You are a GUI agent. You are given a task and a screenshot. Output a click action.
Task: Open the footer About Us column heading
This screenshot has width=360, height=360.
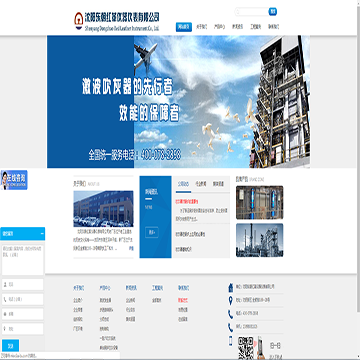click(x=79, y=287)
